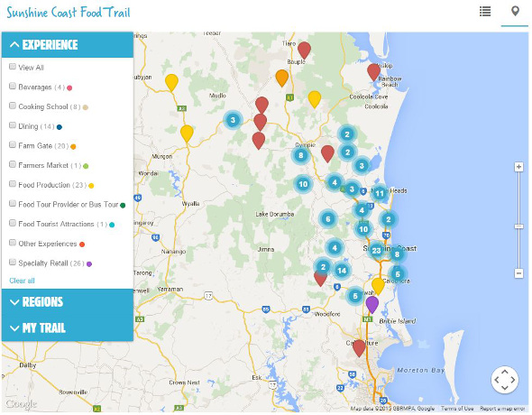The width and height of the screenshot is (532, 415).
Task: Open the cluster marker showing 14
Action: [342, 271]
